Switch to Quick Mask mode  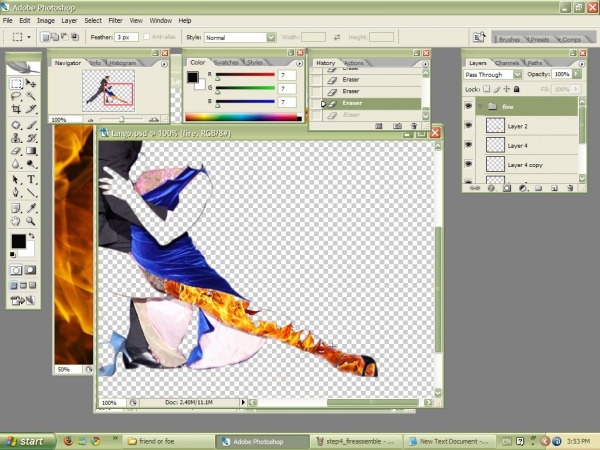tap(31, 270)
